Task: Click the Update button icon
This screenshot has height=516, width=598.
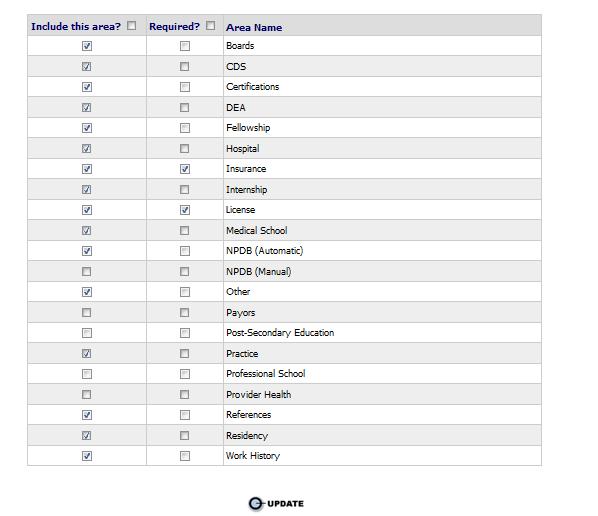Action: [x=256, y=503]
